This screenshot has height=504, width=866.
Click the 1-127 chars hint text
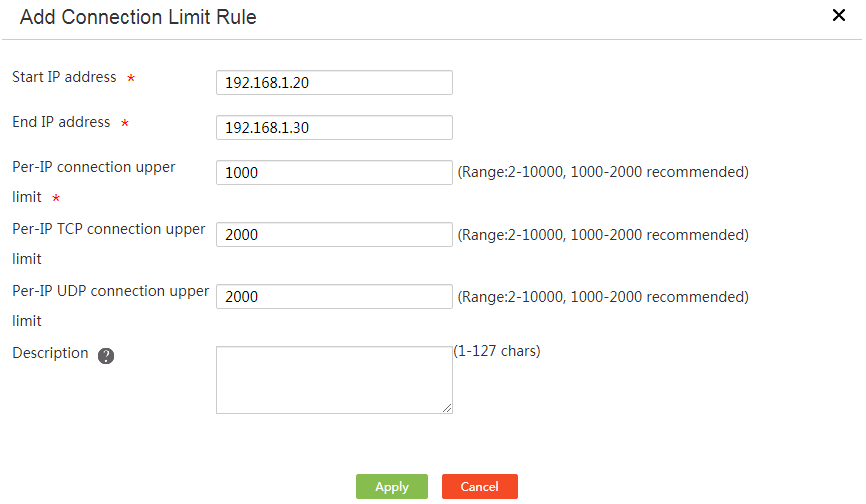[x=497, y=351]
